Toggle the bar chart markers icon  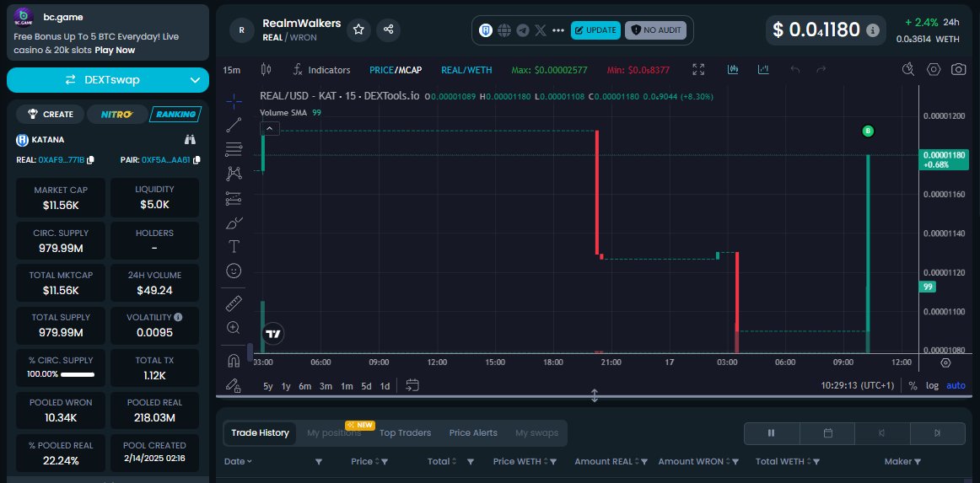[763, 69]
